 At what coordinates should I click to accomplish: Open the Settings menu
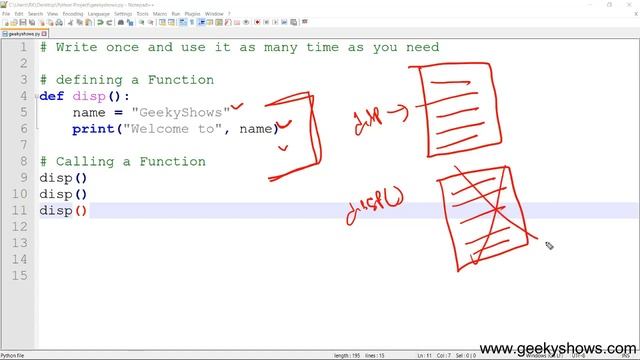click(123, 14)
